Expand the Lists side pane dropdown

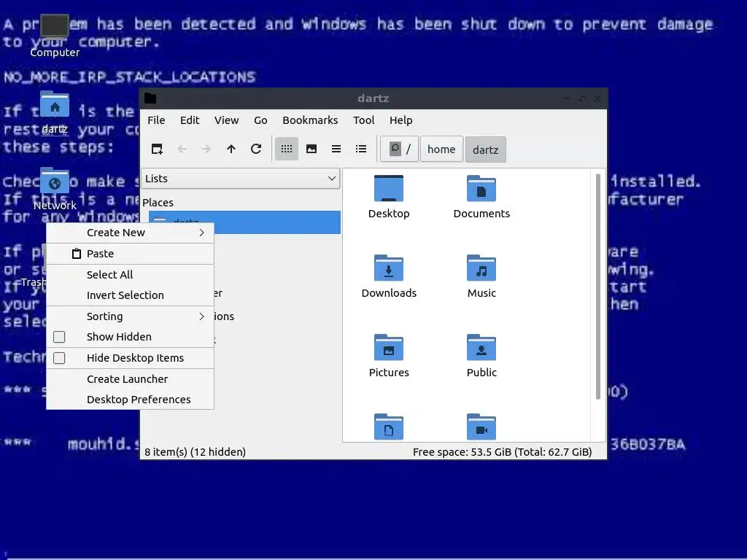240,179
